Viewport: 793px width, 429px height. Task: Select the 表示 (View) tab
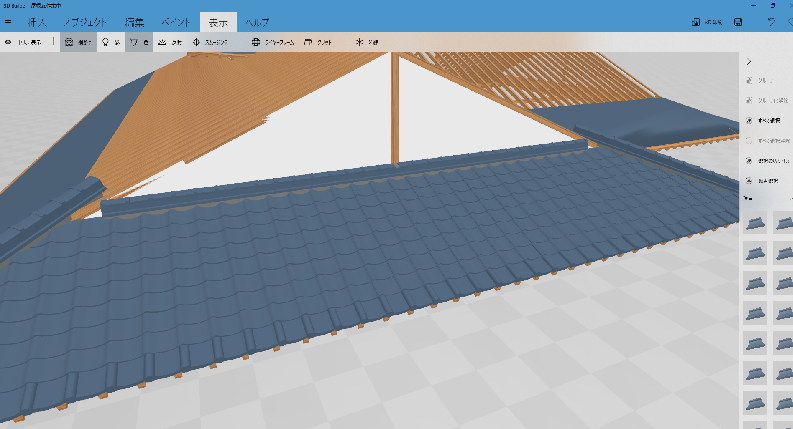coord(218,22)
